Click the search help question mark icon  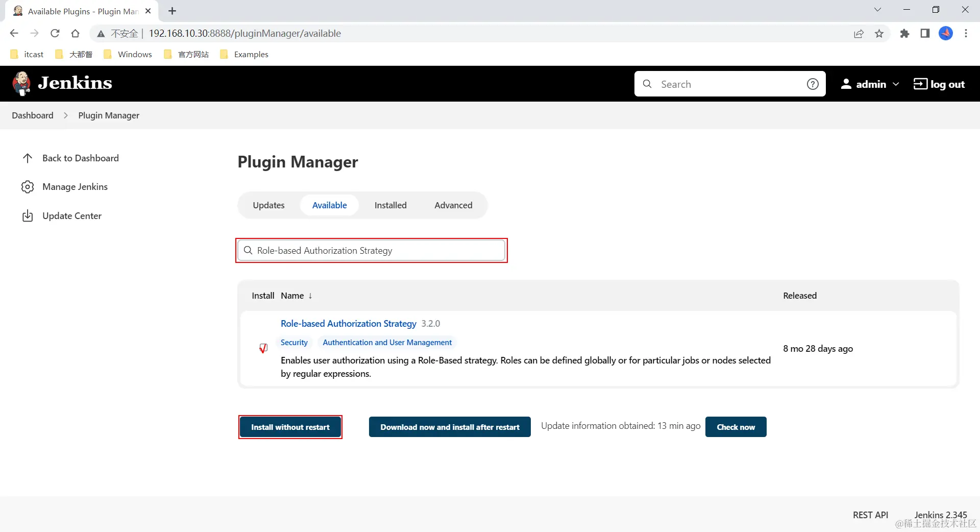point(813,84)
